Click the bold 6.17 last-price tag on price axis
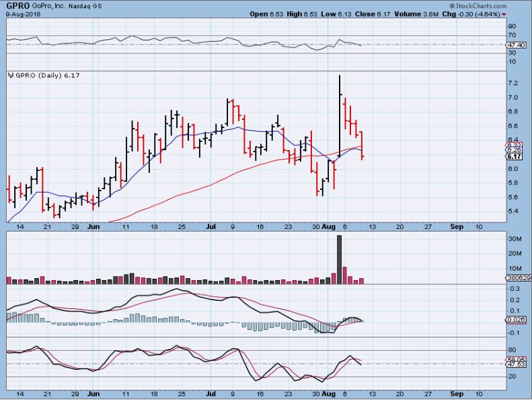The height and width of the screenshot is (400, 532). pyautogui.click(x=515, y=157)
